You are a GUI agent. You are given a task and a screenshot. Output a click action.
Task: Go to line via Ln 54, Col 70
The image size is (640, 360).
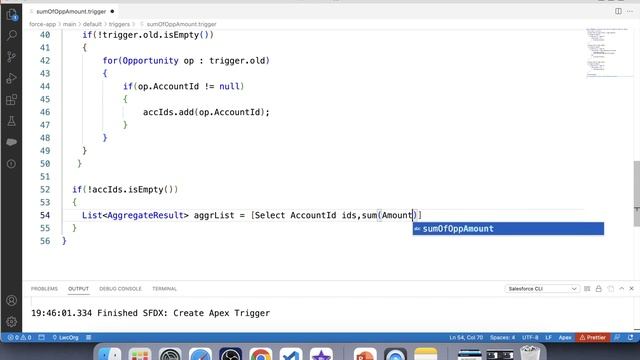click(466, 338)
